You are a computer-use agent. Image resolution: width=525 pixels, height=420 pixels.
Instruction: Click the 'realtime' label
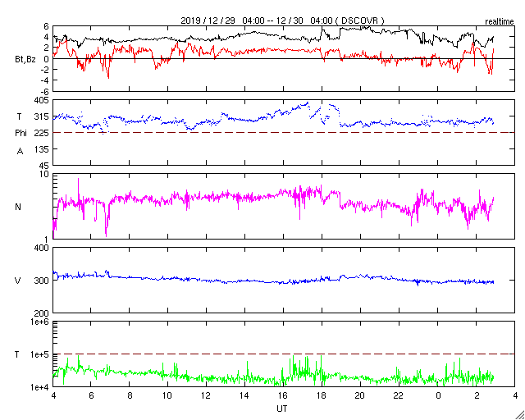pos(500,22)
